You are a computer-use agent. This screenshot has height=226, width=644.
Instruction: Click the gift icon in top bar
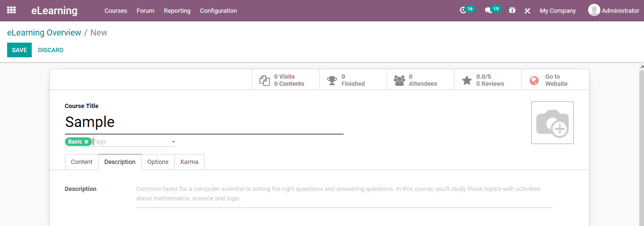[x=512, y=10]
